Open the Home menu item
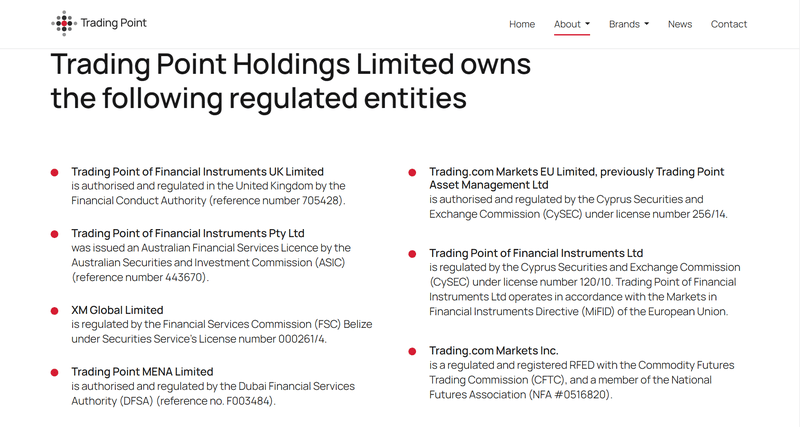Viewport: 800px width, 427px height. coord(522,24)
